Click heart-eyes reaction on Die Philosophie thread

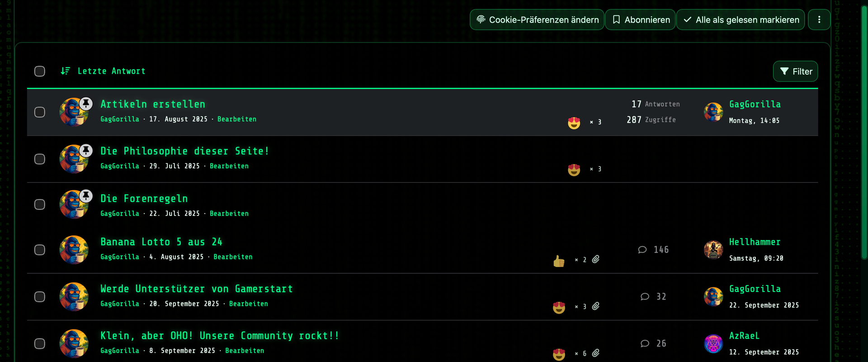pyautogui.click(x=574, y=170)
